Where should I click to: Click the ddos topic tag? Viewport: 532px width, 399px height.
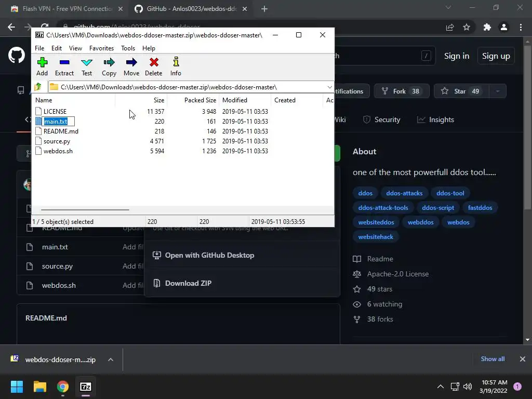[x=365, y=193]
